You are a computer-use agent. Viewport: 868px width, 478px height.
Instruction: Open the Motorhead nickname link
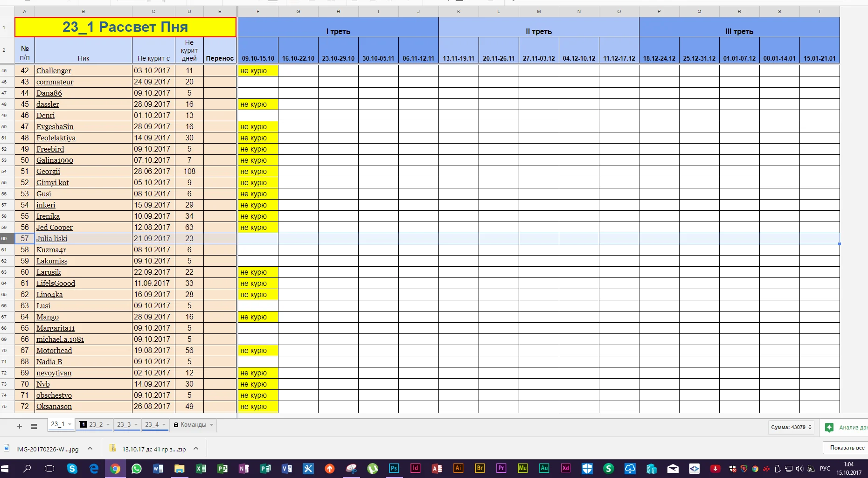tap(54, 351)
